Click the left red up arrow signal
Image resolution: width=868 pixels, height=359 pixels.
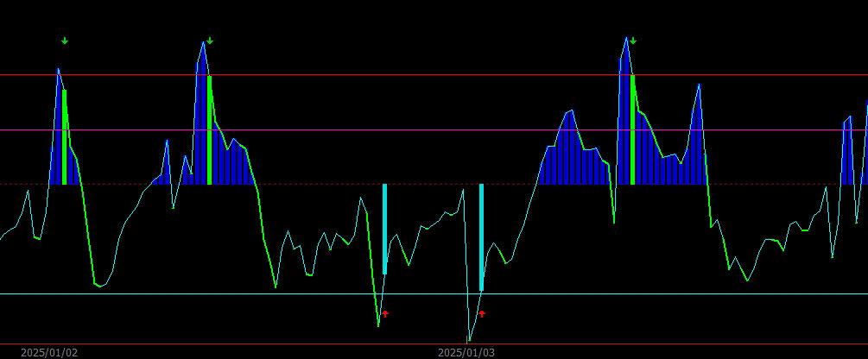[385, 313]
